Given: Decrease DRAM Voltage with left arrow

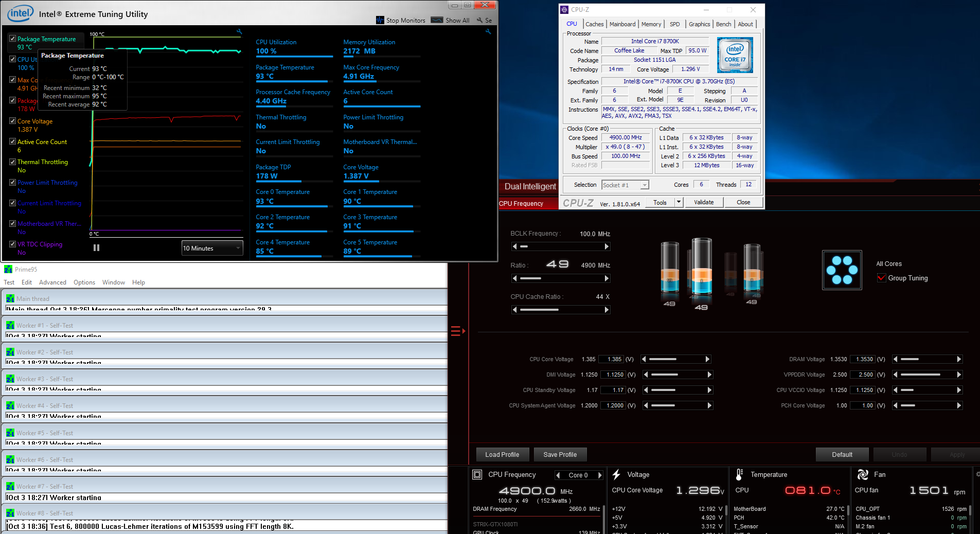Looking at the screenshot, I should pyautogui.click(x=895, y=359).
